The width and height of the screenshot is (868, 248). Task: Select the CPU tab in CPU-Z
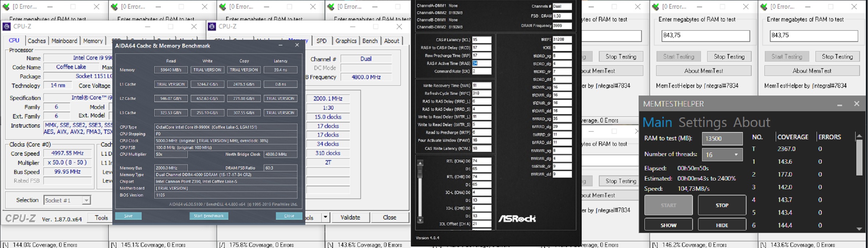[x=14, y=40]
